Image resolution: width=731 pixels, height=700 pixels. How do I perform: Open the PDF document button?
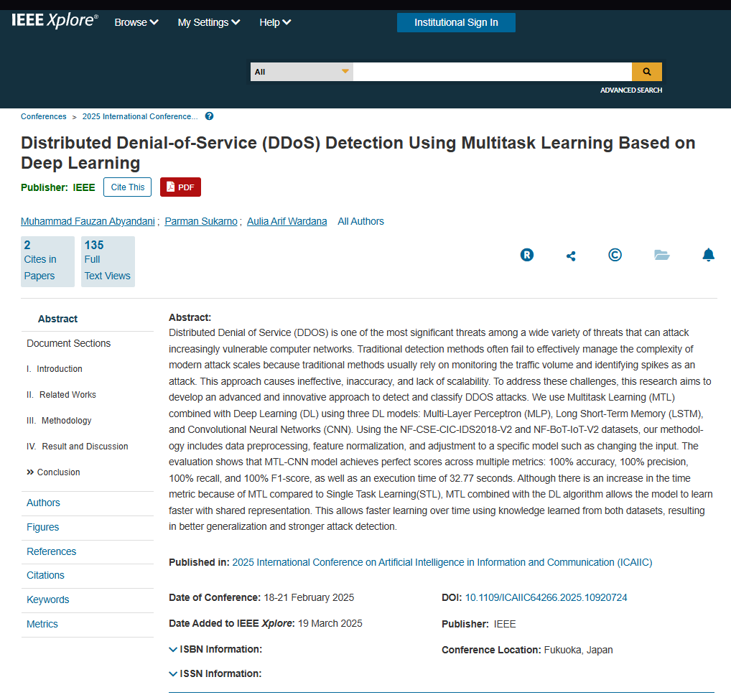point(180,187)
